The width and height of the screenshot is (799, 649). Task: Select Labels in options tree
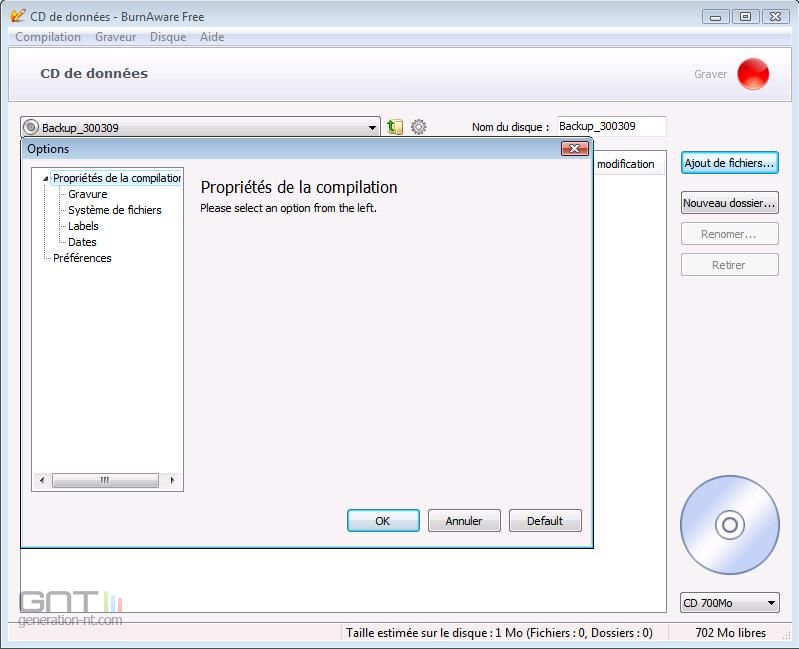pyautogui.click(x=83, y=226)
